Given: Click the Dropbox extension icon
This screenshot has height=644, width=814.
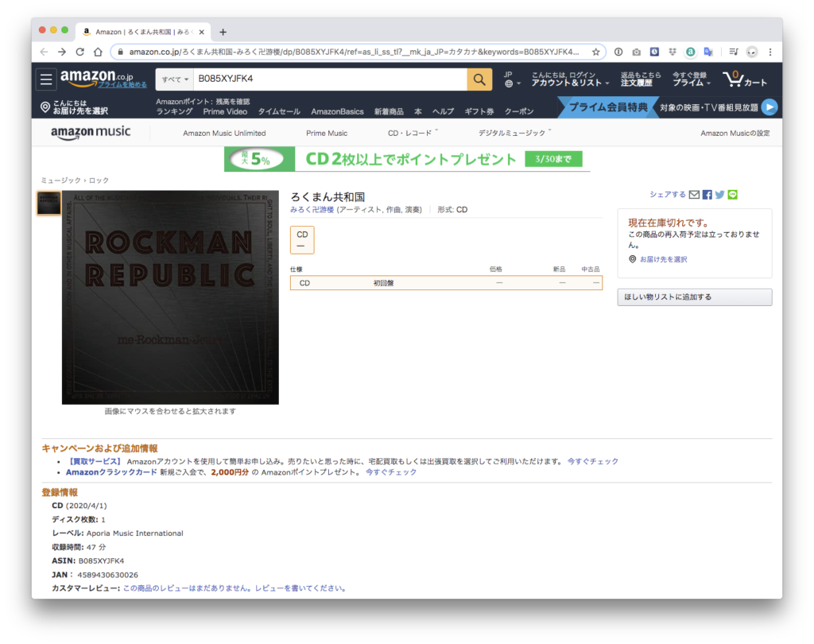Looking at the screenshot, I should [673, 52].
